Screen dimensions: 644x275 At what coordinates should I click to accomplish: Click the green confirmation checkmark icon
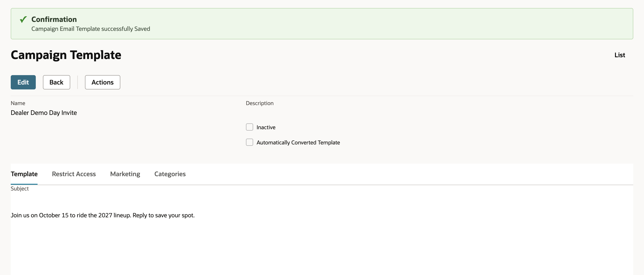(x=23, y=19)
